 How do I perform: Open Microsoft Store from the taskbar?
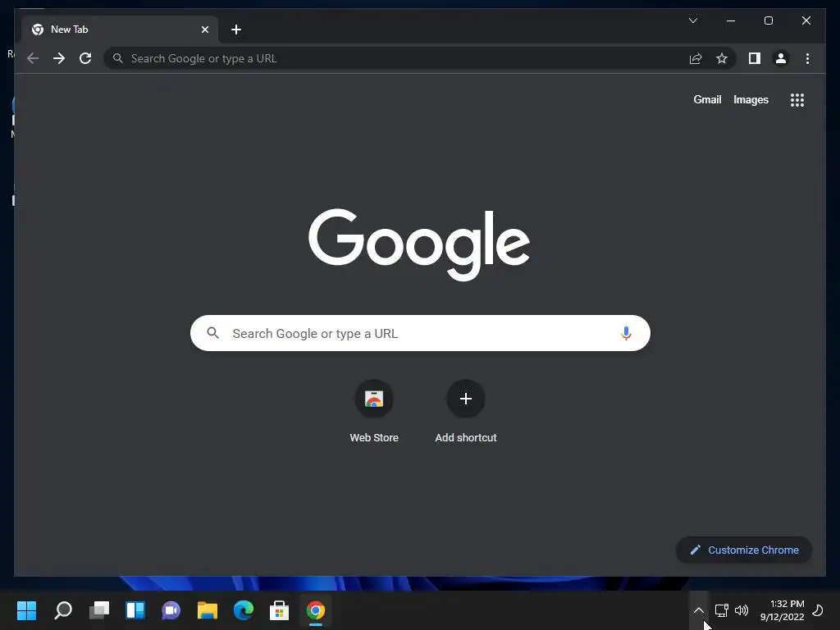pos(279,610)
